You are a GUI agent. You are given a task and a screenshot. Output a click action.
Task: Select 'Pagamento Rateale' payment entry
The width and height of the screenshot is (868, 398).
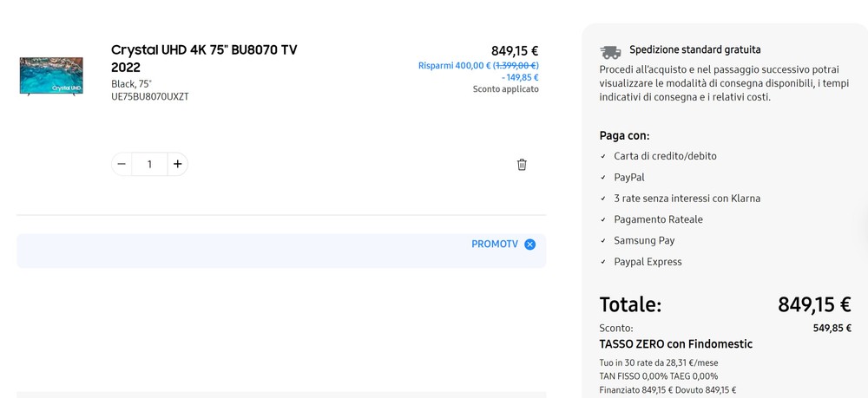[x=658, y=219]
